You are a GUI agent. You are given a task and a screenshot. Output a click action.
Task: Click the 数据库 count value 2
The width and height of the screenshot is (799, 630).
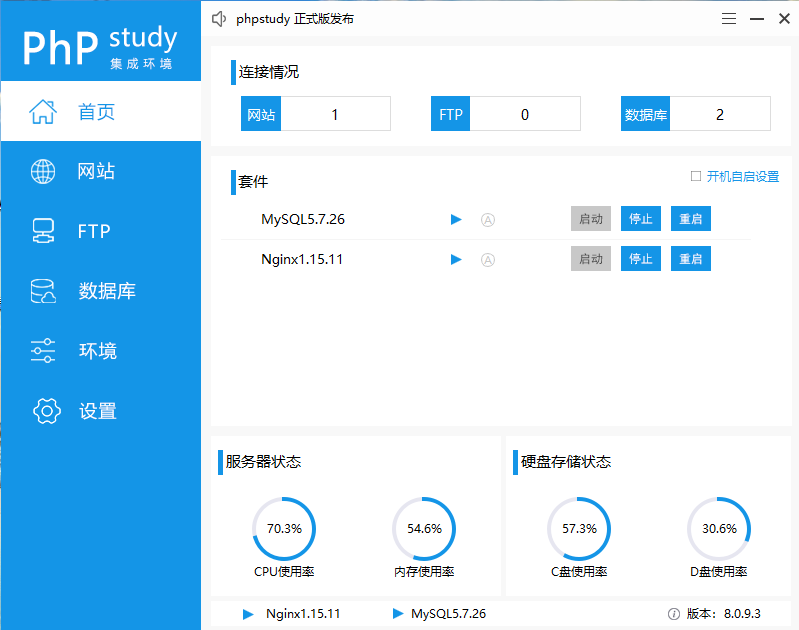click(x=720, y=114)
